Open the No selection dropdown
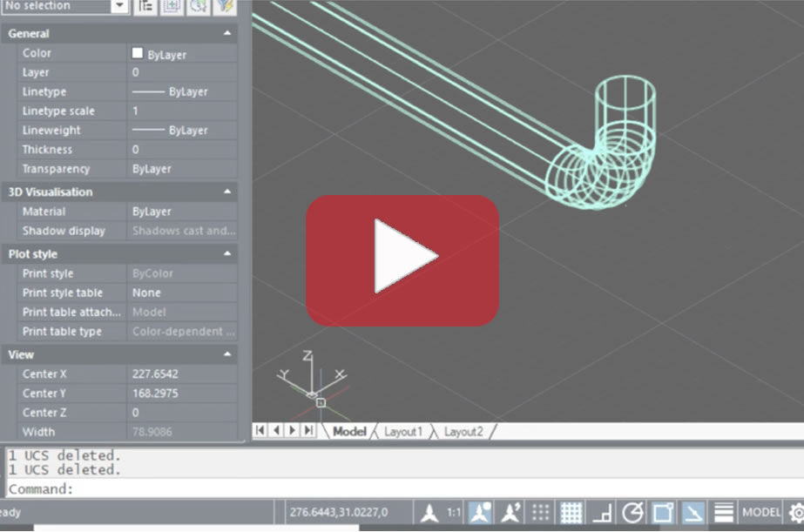 [x=119, y=6]
